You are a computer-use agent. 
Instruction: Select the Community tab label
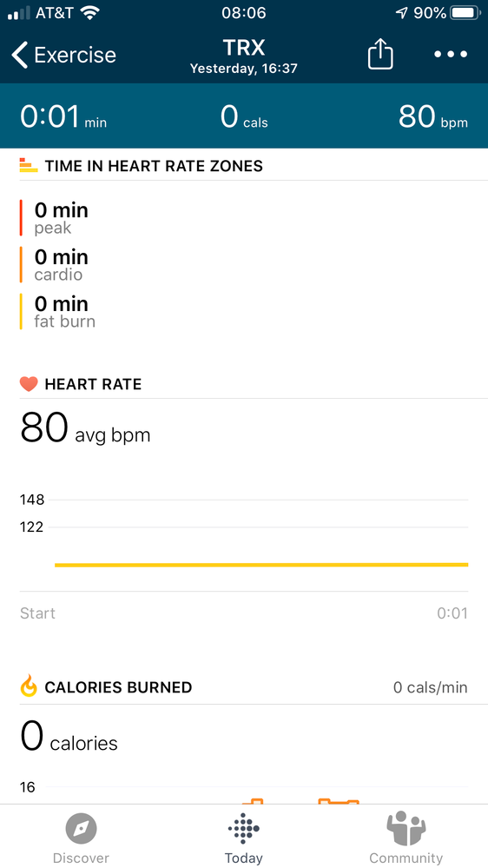pyautogui.click(x=406, y=858)
